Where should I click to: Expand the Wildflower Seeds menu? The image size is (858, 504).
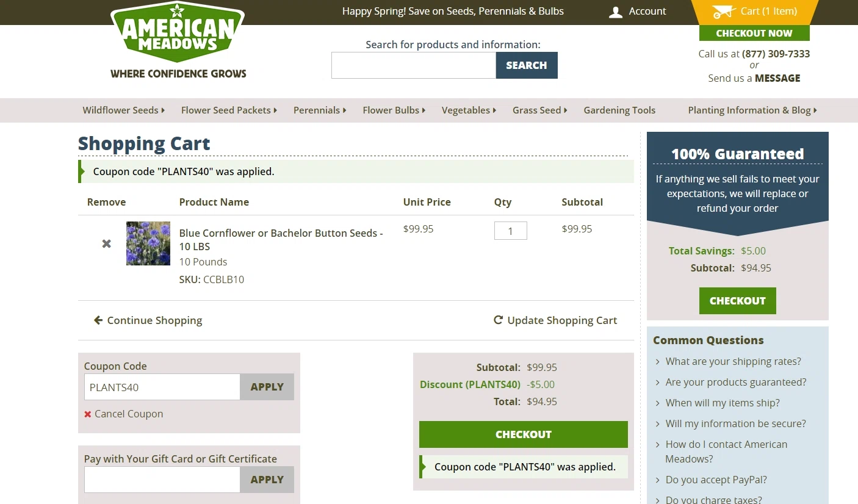point(124,110)
